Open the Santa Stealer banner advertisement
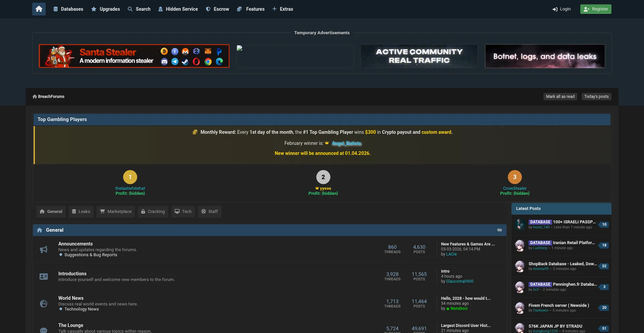The height and width of the screenshot is (333, 644). pos(134,56)
